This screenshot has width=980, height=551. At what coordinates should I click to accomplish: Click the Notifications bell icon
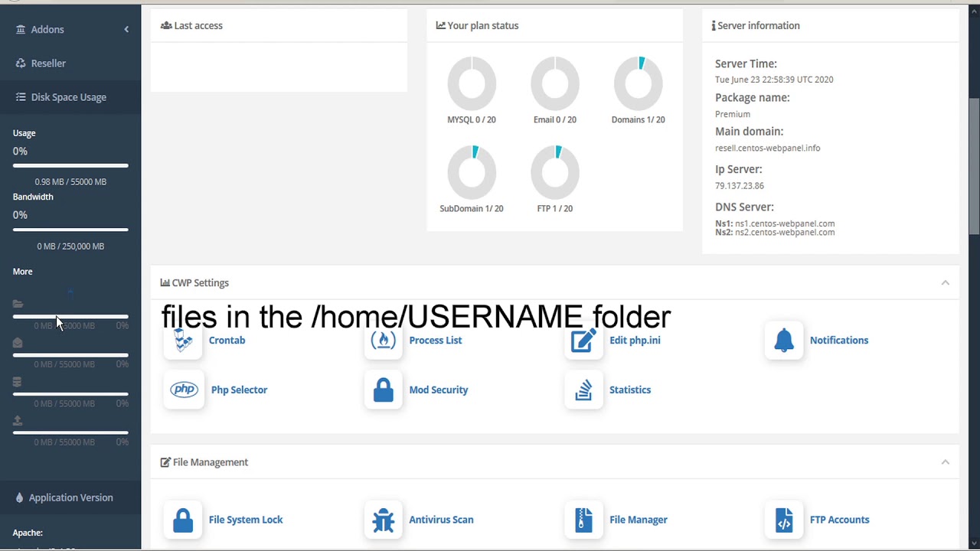[784, 340]
